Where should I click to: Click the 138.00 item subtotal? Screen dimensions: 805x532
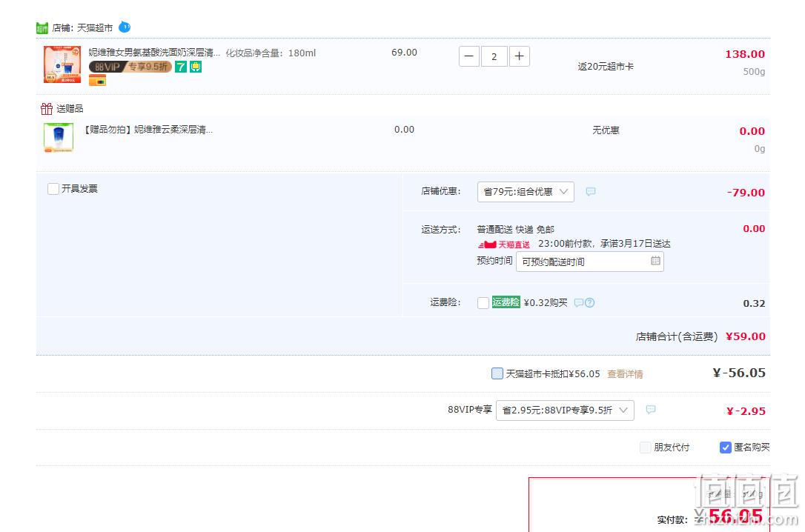745,54
